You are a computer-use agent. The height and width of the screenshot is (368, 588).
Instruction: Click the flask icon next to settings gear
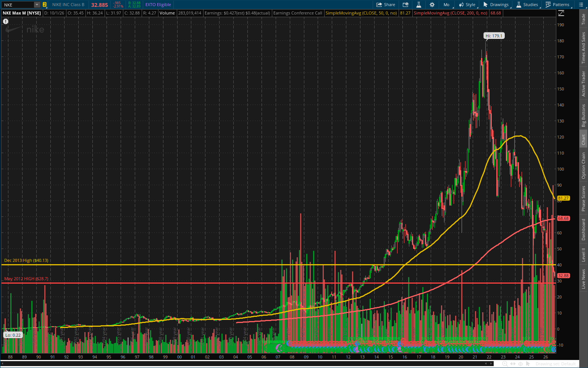(x=419, y=5)
